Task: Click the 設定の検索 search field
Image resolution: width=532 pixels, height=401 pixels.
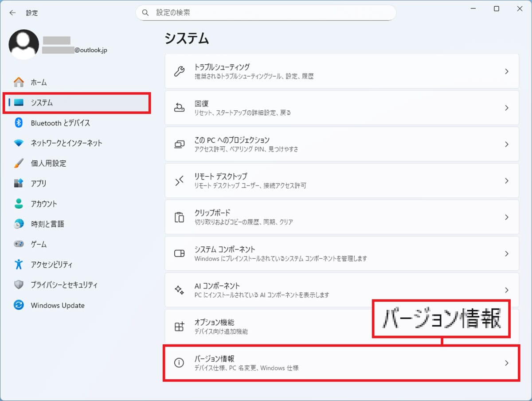Action: point(270,13)
